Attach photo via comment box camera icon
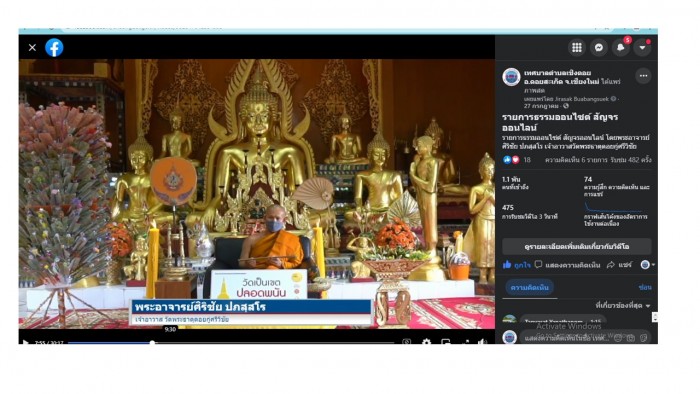This screenshot has width=700, height=394. tap(631, 338)
